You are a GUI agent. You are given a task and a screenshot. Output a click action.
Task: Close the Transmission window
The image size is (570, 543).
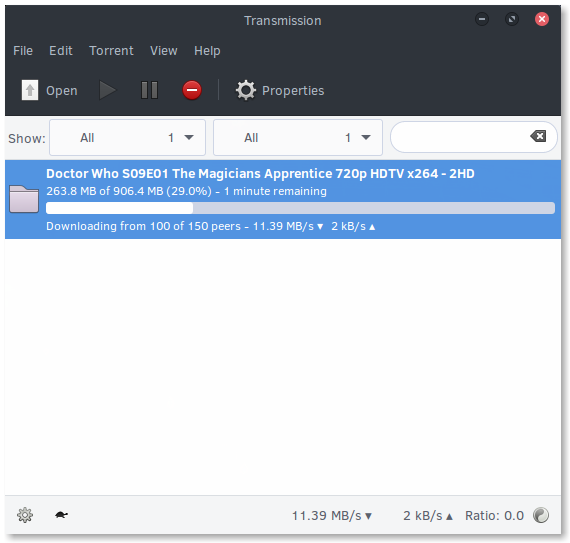coord(542,19)
